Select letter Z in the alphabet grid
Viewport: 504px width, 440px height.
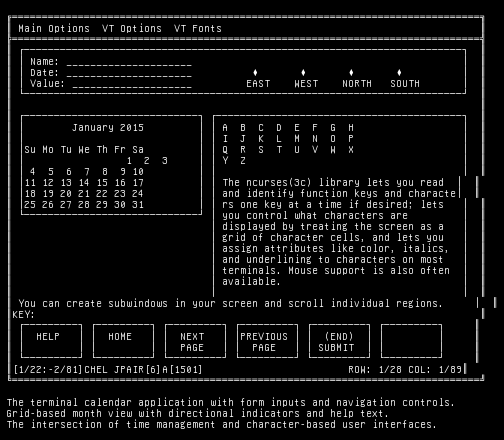[243, 161]
